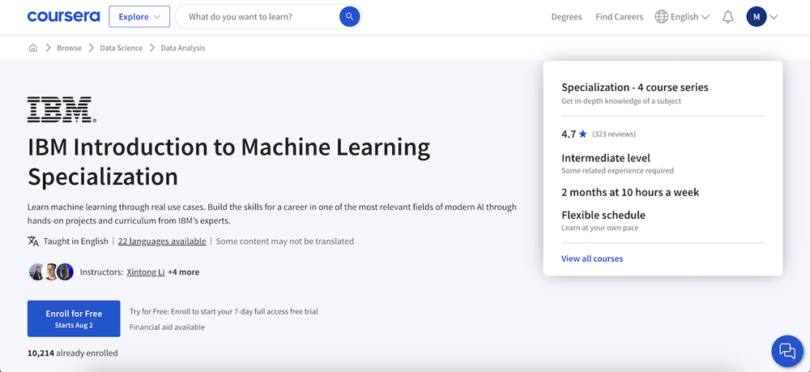This screenshot has width=810, height=372.
Task: Open instructor Xintong Li's profile
Action: pyautogui.click(x=146, y=272)
